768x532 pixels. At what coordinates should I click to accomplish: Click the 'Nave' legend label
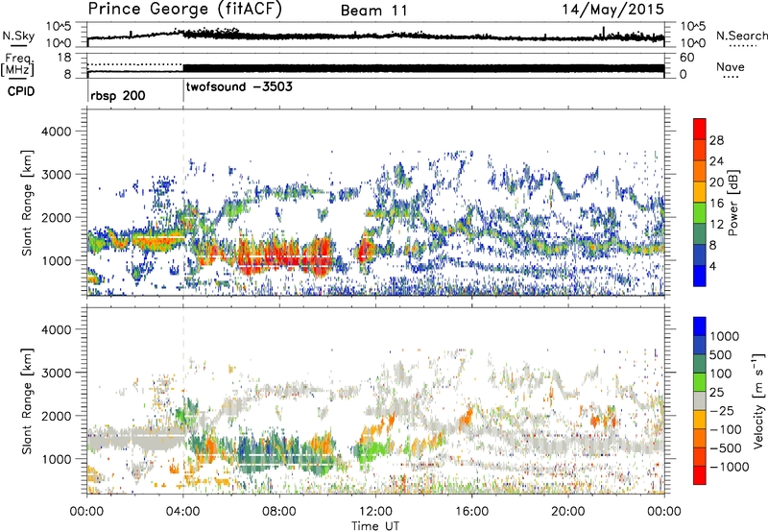tap(731, 66)
